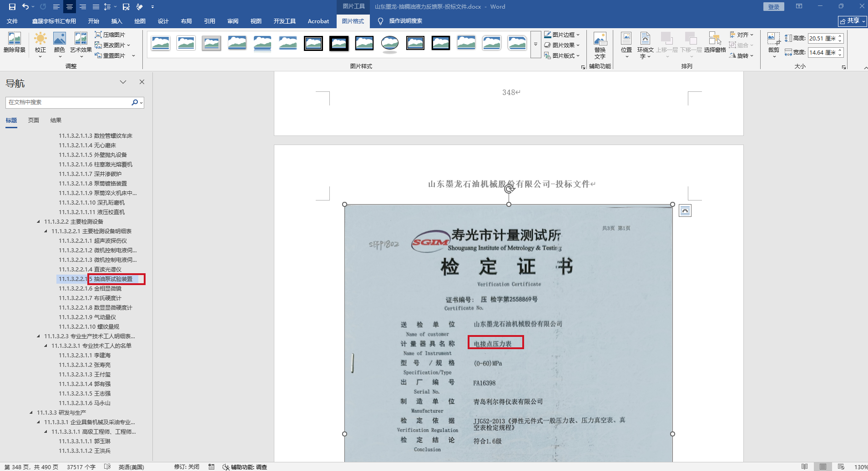The image size is (868, 471).
Task: Click the page number indicator 第 348 页
Action: 31,467
